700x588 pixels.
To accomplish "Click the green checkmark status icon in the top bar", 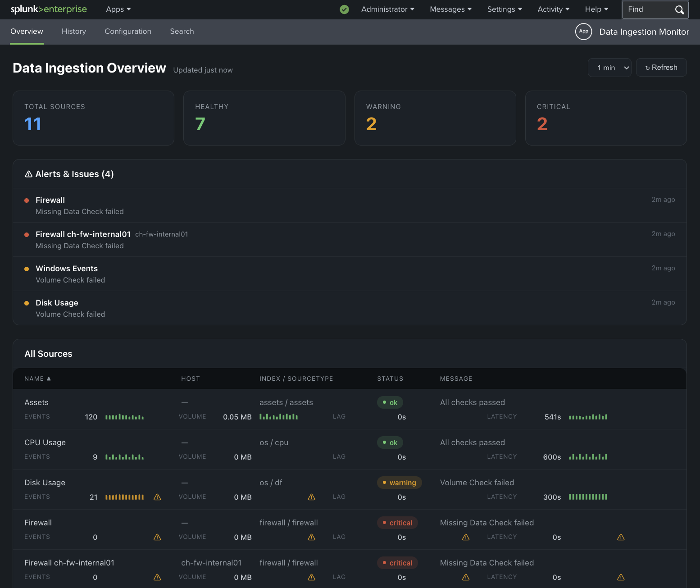I will [x=344, y=9].
